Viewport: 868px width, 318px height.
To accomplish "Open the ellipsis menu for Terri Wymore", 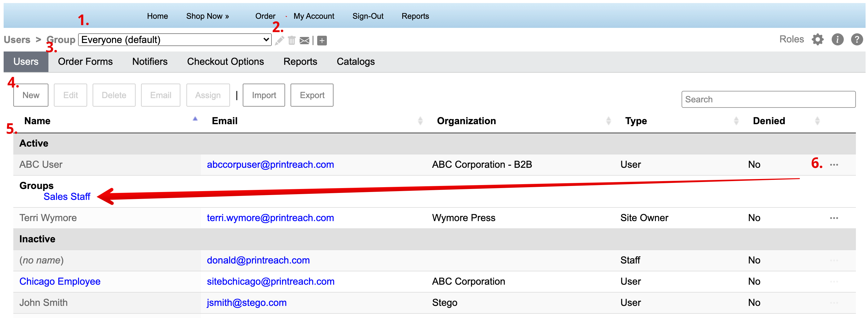I will coord(833,218).
